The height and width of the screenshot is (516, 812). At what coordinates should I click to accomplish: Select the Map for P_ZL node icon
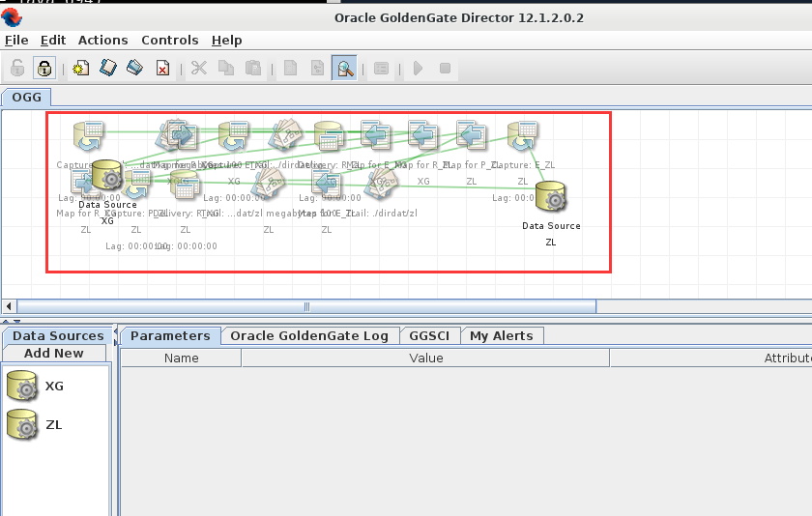tap(472, 135)
